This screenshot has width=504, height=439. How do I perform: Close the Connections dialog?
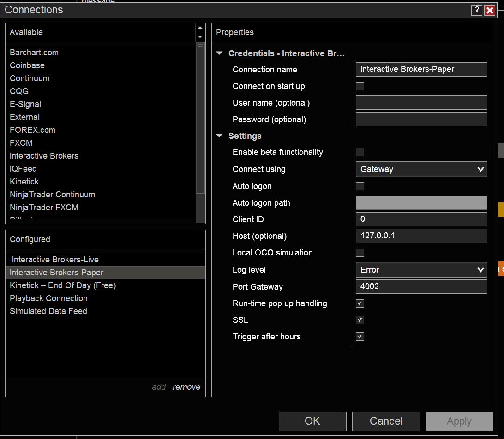pyautogui.click(x=490, y=10)
